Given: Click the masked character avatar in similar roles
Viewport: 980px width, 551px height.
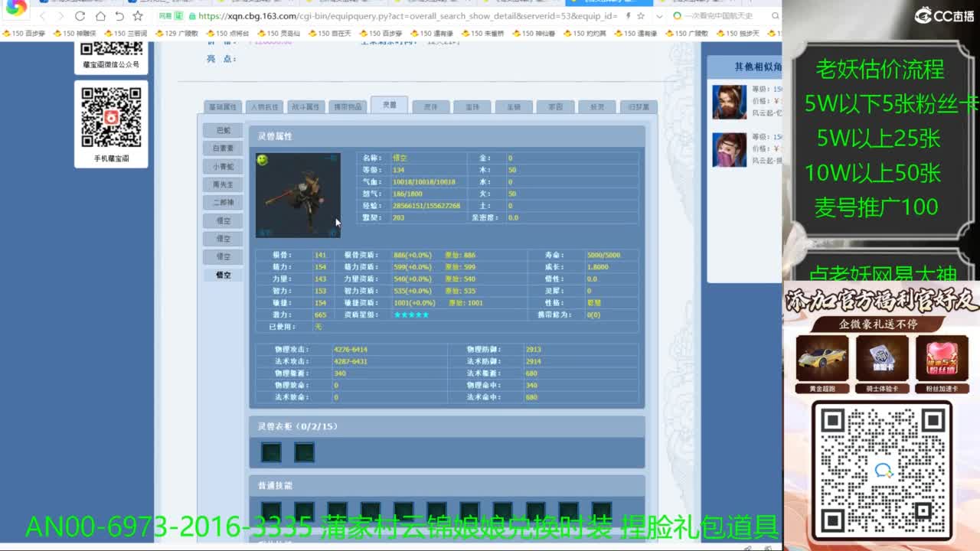Looking at the screenshot, I should [729, 150].
